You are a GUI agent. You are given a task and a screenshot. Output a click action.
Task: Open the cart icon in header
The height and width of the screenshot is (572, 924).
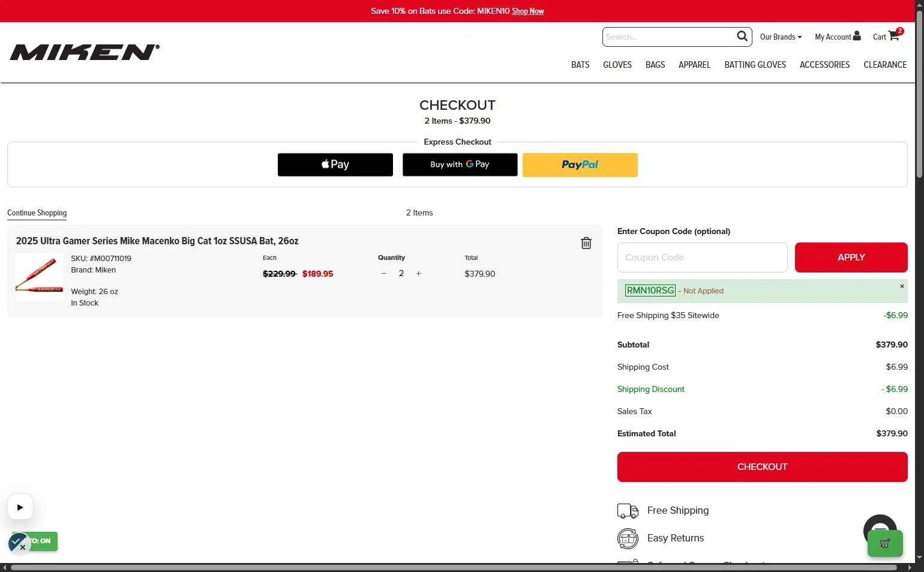coord(893,36)
